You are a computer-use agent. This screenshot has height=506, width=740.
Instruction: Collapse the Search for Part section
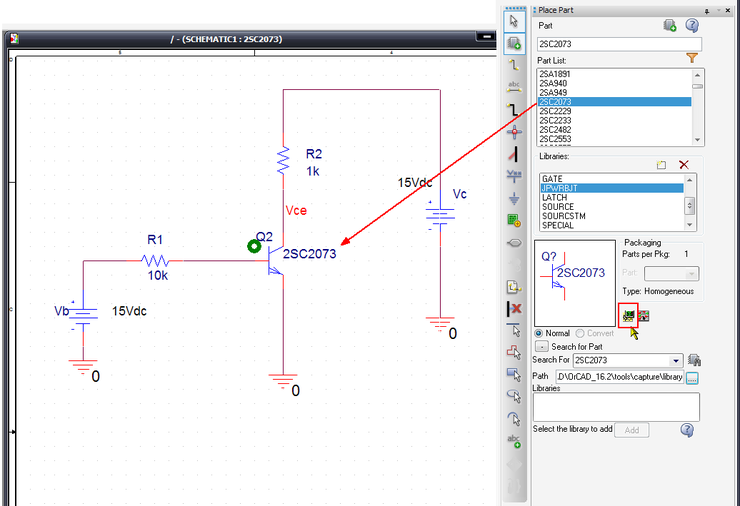click(x=540, y=346)
